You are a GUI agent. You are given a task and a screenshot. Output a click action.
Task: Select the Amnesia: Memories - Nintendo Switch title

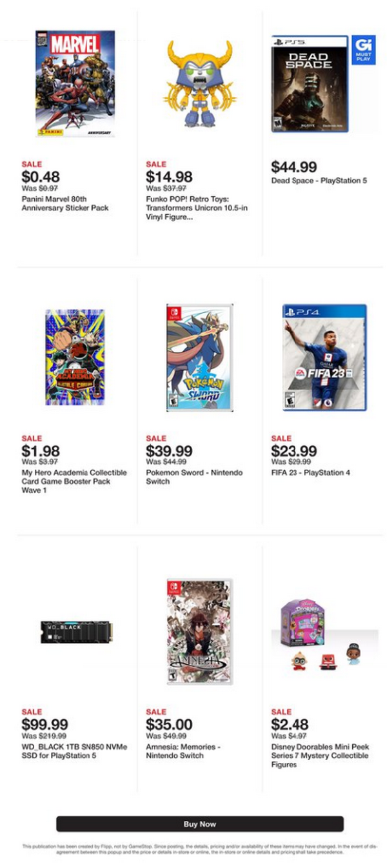[183, 751]
